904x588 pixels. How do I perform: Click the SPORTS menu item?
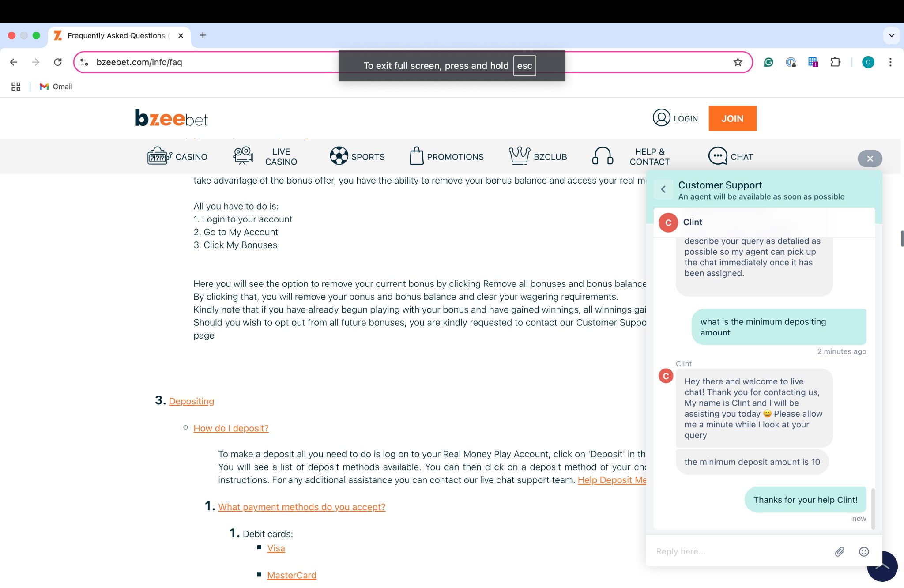(368, 157)
